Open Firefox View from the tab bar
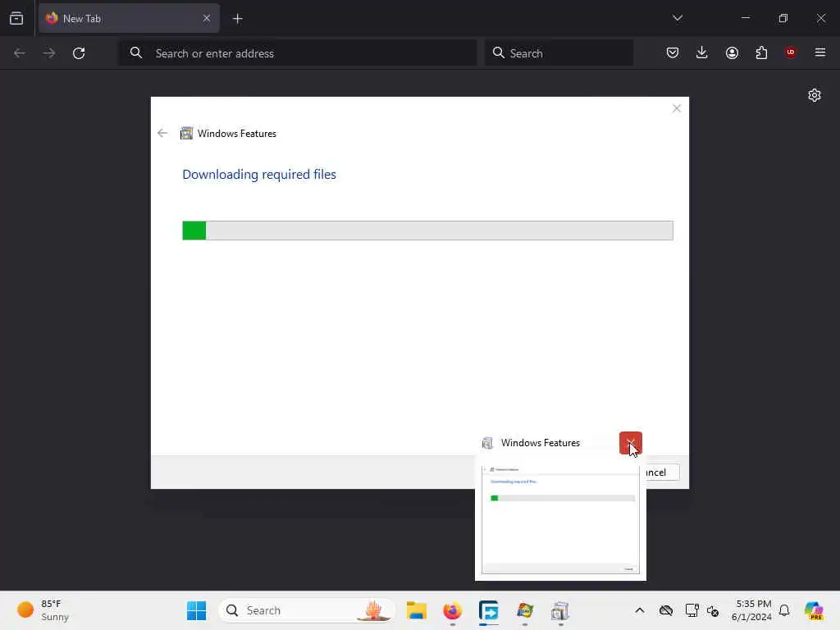840x630 pixels. 16,18
